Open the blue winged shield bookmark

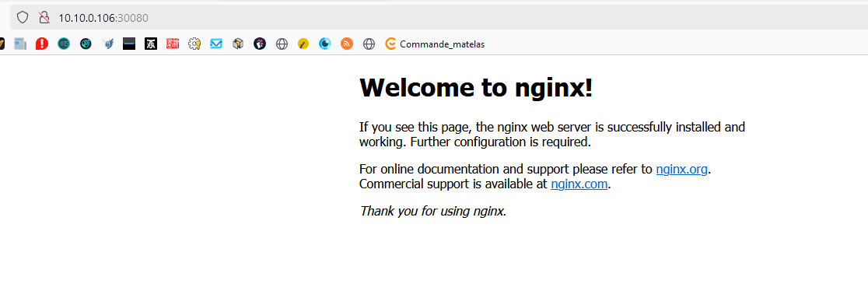pos(107,44)
